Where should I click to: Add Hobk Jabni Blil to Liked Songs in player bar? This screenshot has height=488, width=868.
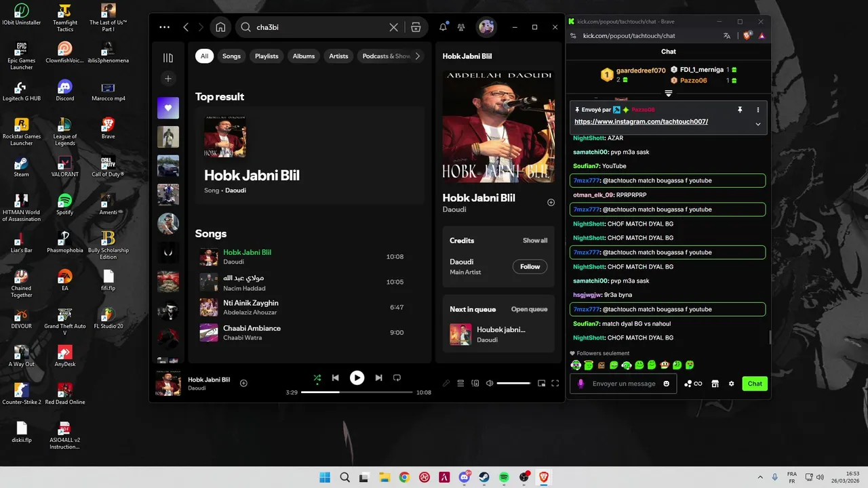click(243, 384)
